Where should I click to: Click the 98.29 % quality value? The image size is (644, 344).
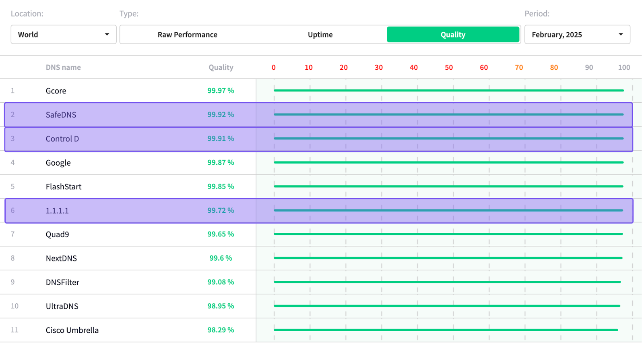pos(221,330)
